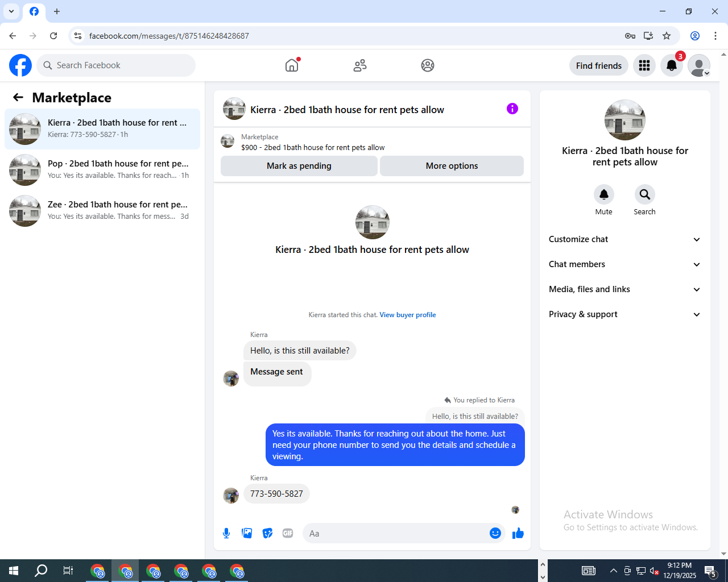Go back using the Marketplace back arrow
728x582 pixels.
pos(18,97)
